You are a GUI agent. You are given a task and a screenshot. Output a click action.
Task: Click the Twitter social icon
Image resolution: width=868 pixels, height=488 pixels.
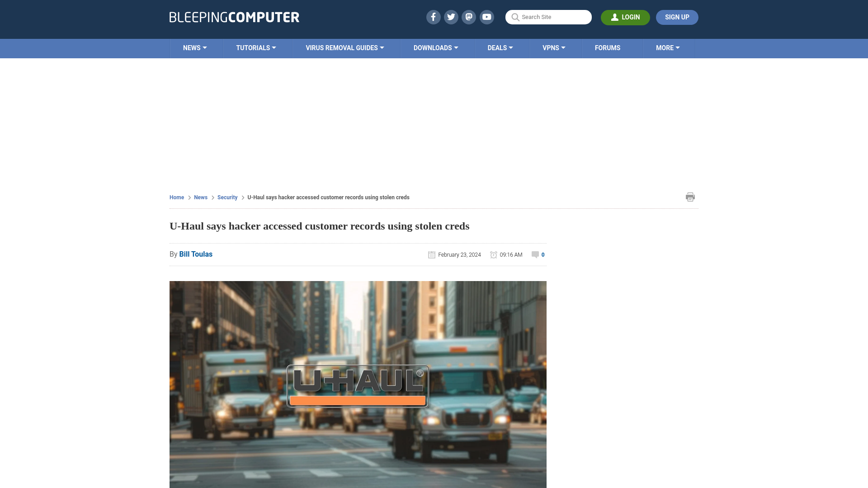click(451, 17)
